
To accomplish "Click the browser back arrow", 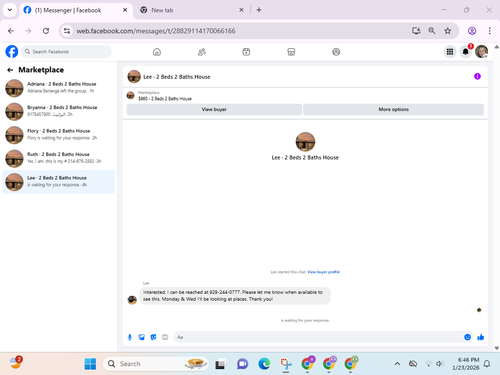I will click(x=11, y=31).
